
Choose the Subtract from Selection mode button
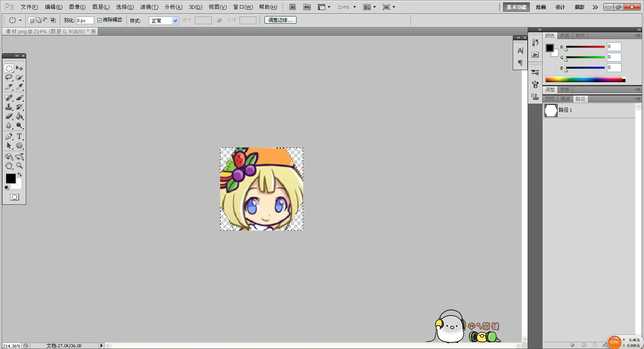click(x=45, y=20)
